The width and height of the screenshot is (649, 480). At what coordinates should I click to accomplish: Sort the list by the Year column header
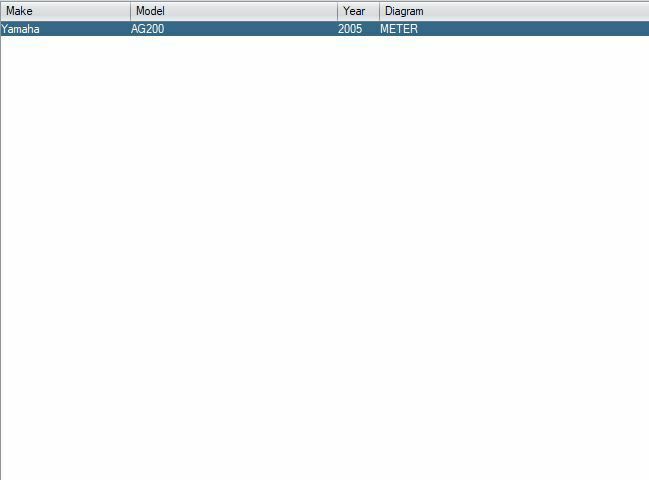point(358,11)
